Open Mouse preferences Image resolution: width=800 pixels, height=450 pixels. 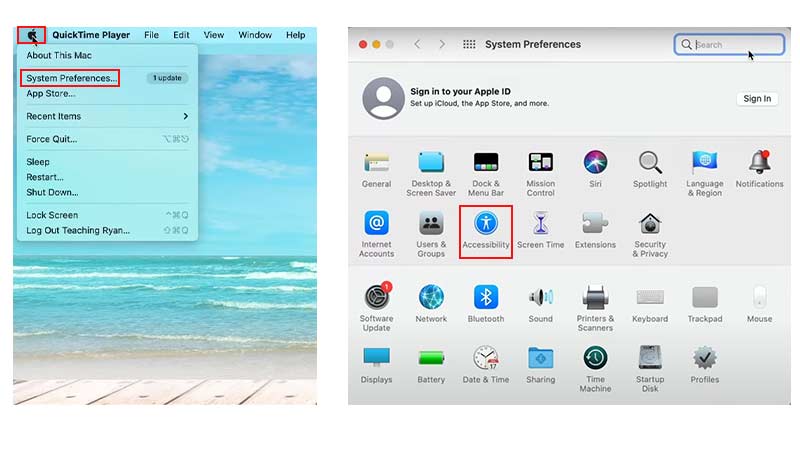click(759, 304)
